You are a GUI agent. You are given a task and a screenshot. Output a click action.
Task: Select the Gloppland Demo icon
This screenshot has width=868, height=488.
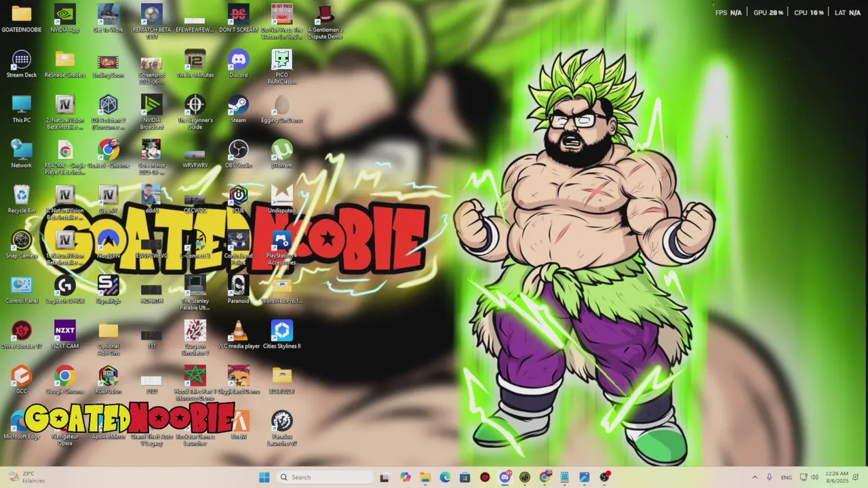coord(239,380)
